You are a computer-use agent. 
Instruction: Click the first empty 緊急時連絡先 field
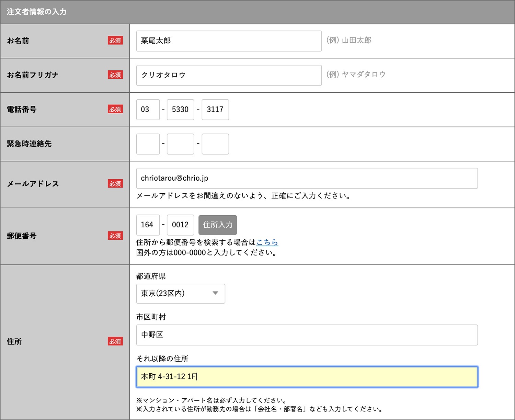coord(148,144)
